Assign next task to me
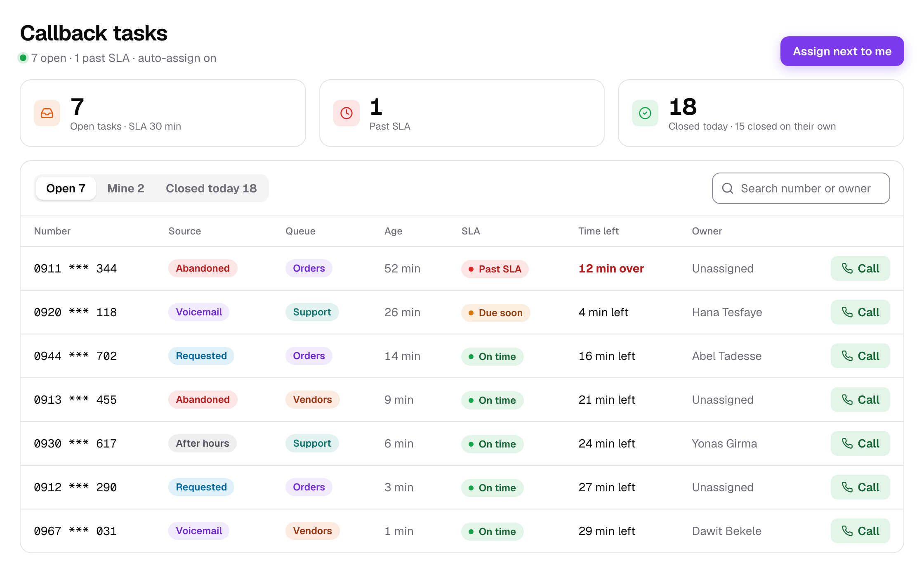 click(842, 51)
